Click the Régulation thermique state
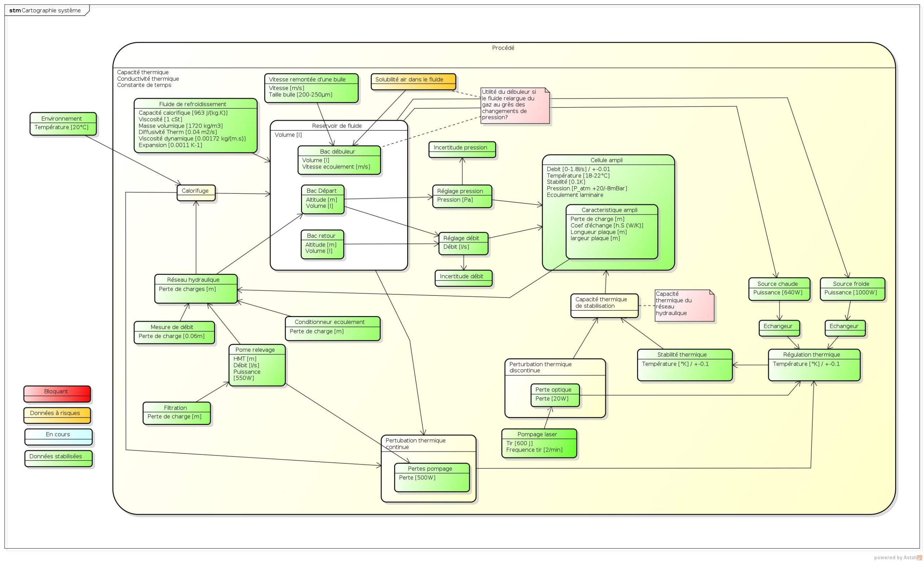Image resolution: width=924 pixels, height=562 pixels. [x=814, y=365]
